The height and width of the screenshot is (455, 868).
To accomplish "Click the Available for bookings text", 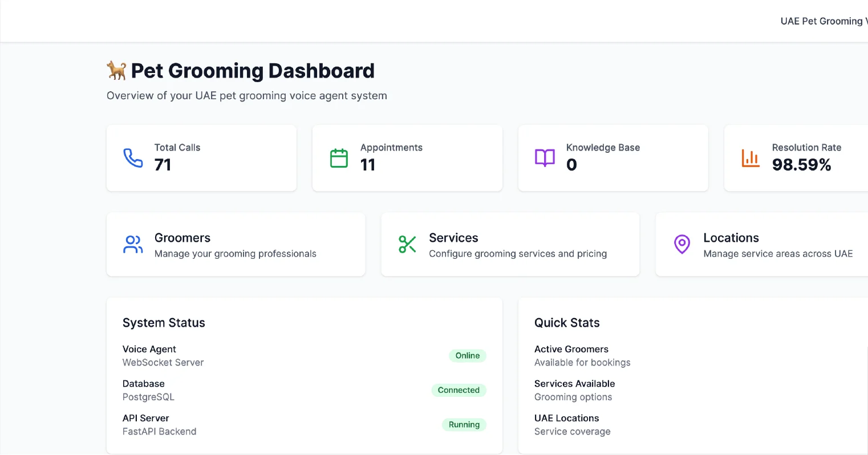I will point(582,363).
